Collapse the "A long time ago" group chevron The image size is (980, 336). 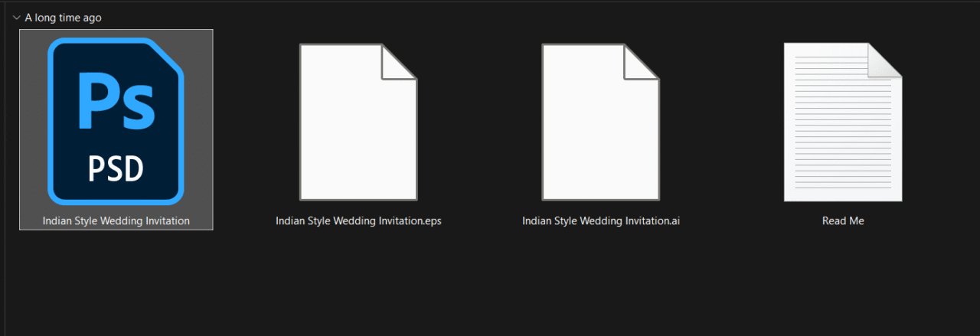click(16, 18)
